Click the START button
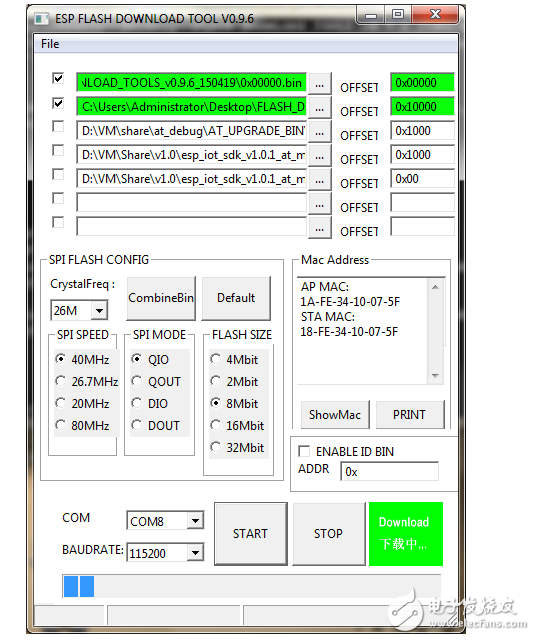Screen dimensions: 535x640 tap(251, 534)
